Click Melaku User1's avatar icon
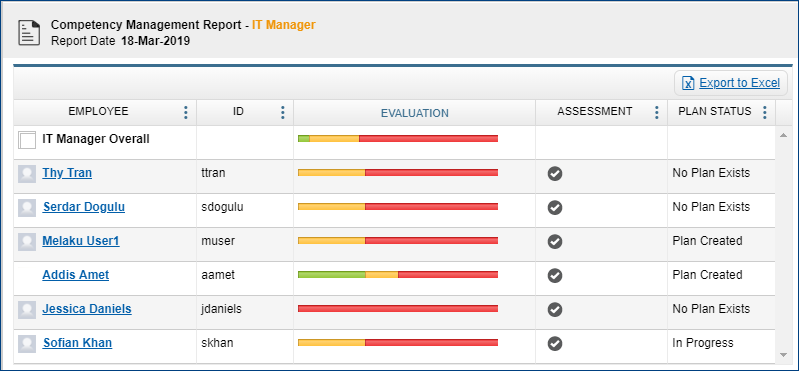This screenshot has width=799, height=371. [x=27, y=242]
